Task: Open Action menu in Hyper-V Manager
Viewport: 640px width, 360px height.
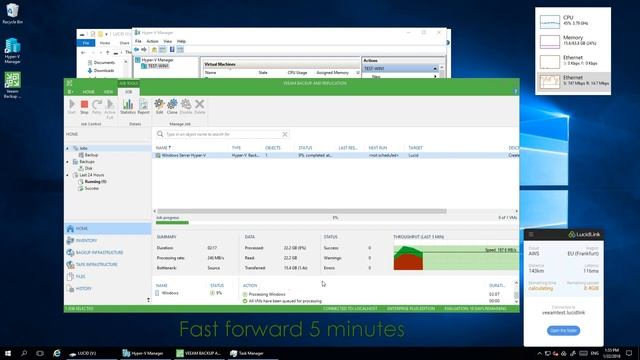Action: tap(152, 41)
